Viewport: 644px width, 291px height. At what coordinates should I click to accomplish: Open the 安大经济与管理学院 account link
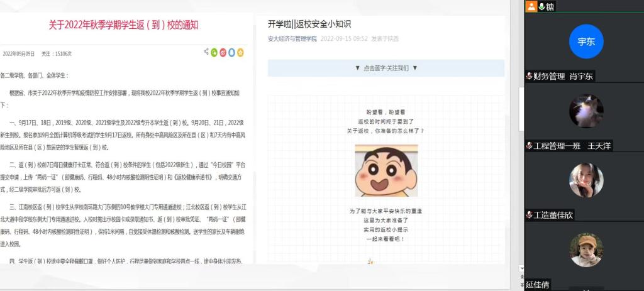pyautogui.click(x=292, y=39)
